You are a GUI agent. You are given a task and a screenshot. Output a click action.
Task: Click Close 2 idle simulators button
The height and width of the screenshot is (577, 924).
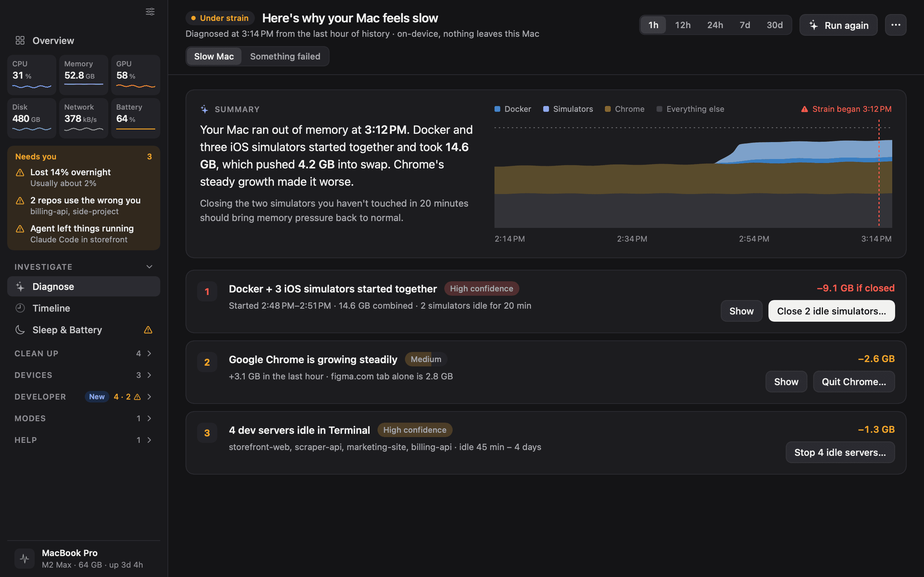click(831, 311)
